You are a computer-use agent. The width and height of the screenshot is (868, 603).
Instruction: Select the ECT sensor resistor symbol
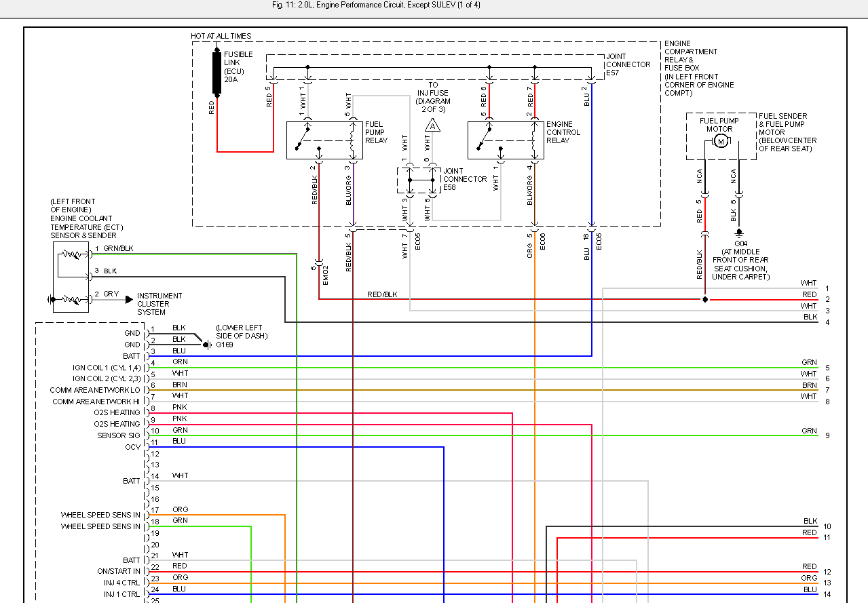pos(70,254)
